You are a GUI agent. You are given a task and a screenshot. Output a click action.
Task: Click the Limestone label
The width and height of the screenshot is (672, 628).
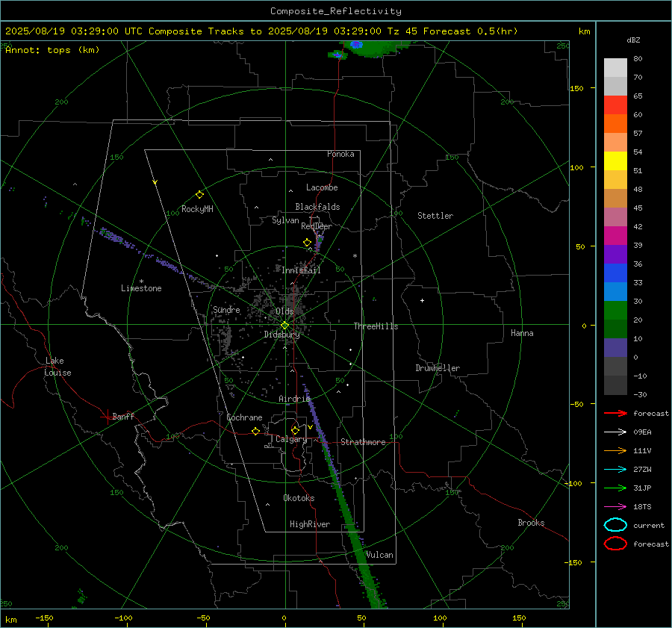point(141,288)
